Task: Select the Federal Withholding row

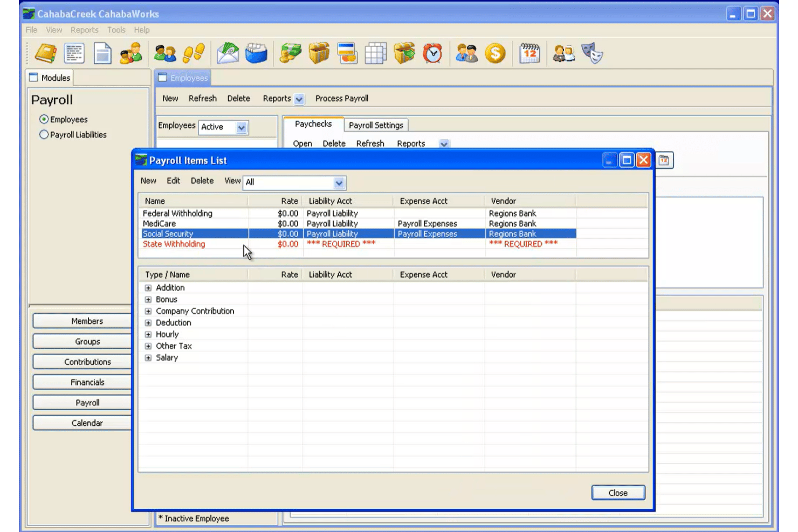Action: (359, 213)
